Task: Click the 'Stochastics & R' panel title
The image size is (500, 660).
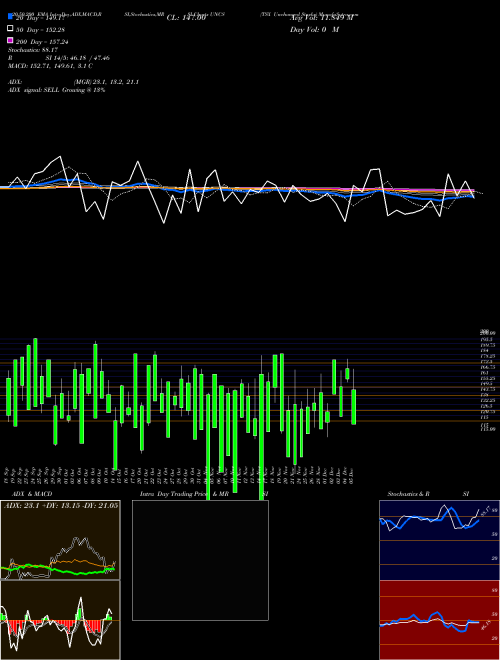Action: click(x=408, y=494)
